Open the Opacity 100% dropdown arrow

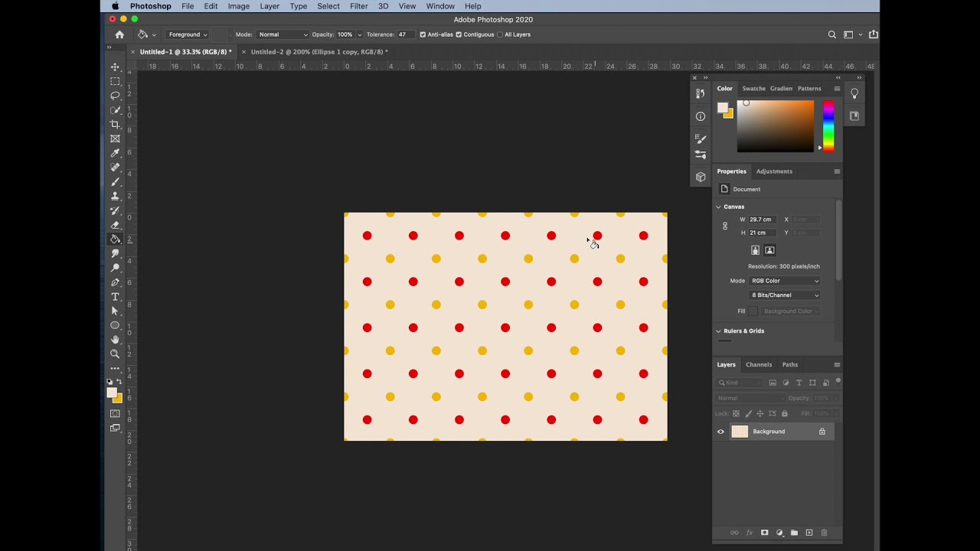(x=359, y=34)
